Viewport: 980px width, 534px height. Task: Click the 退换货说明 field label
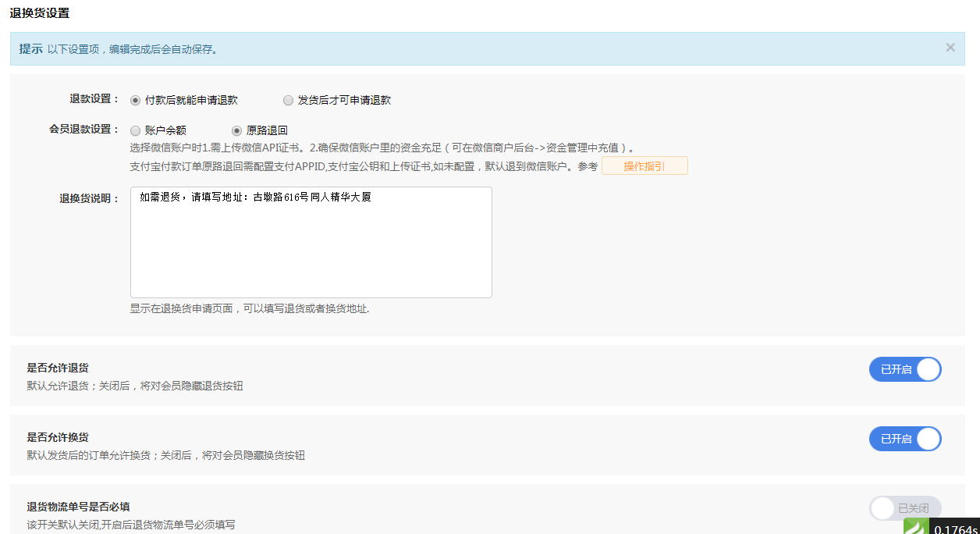pyautogui.click(x=89, y=198)
